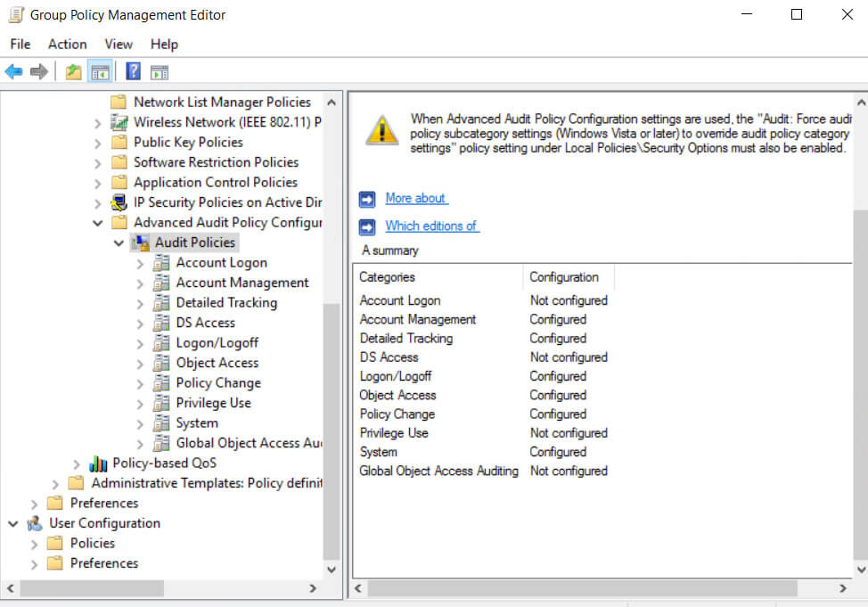Click the IP Security Policies icon
The width and height of the screenshot is (868, 607).
point(119,202)
